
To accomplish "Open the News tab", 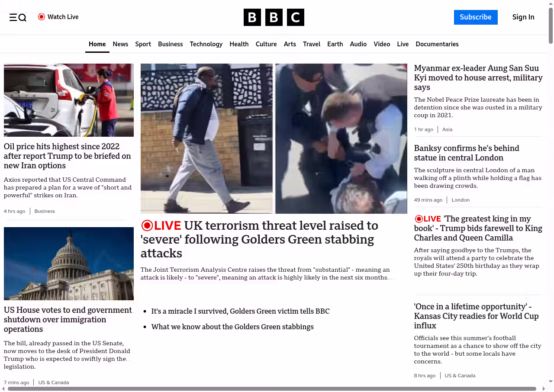I will pyautogui.click(x=120, y=44).
